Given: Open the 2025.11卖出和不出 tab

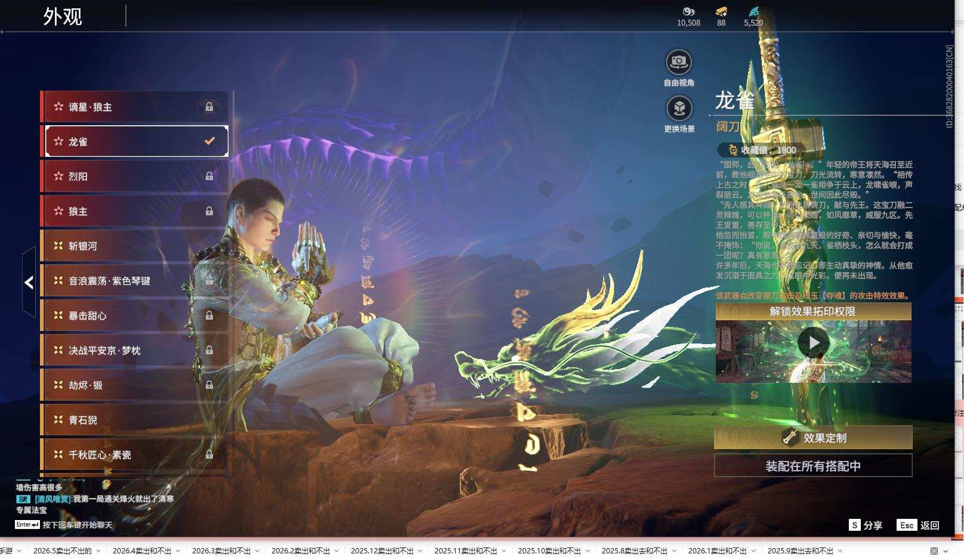Looking at the screenshot, I should coord(465,551).
